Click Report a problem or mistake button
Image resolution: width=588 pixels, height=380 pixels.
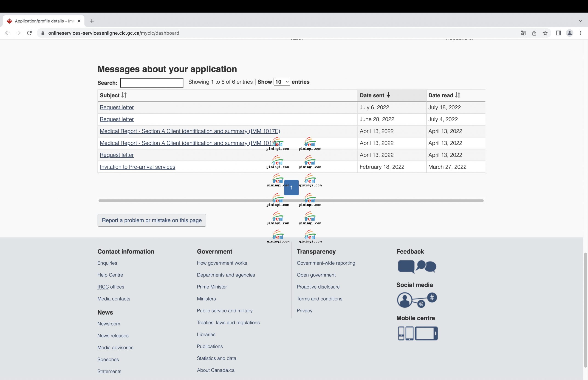click(152, 220)
